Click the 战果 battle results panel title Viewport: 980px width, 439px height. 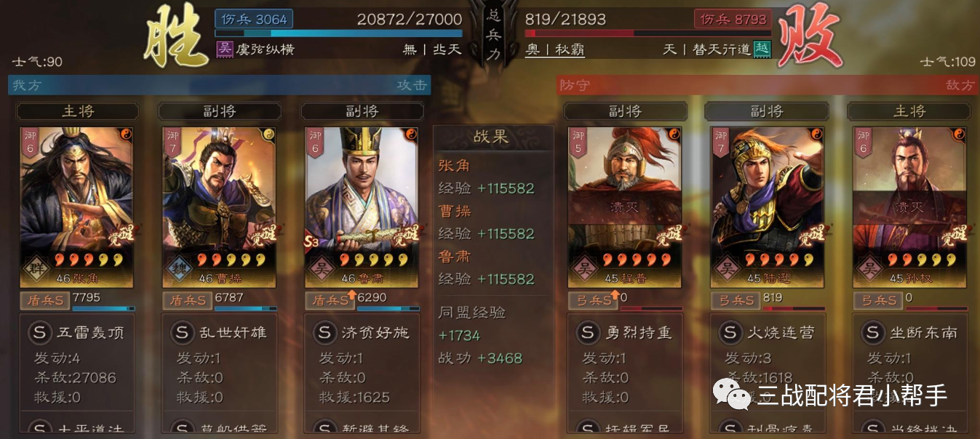491,137
